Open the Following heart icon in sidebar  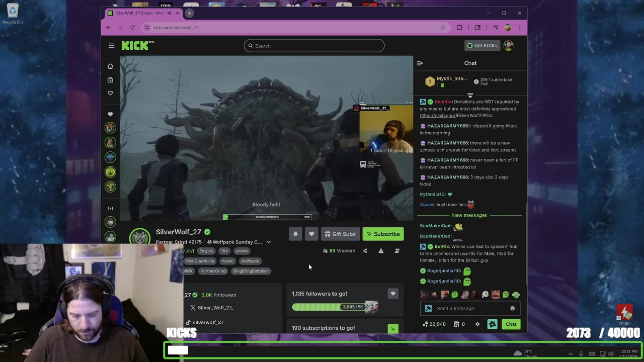tap(110, 93)
